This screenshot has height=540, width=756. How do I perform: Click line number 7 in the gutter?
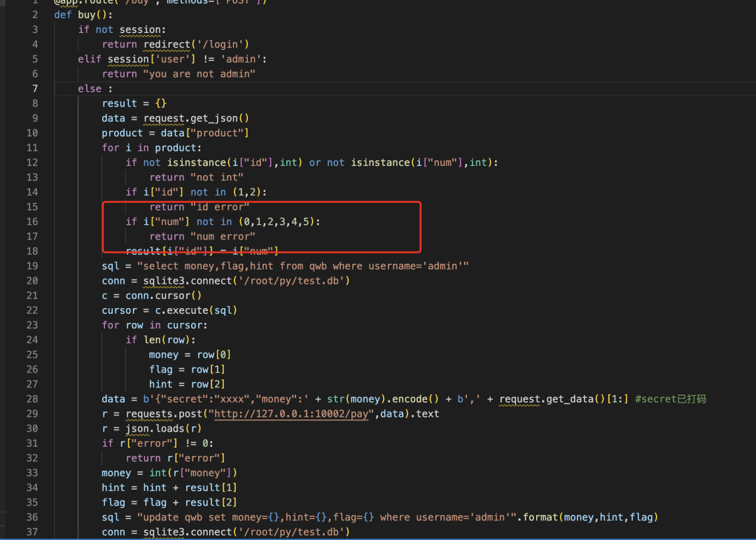click(x=35, y=89)
